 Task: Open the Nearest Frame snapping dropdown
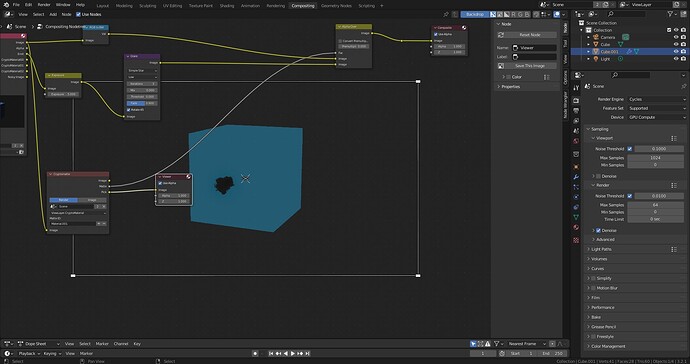[x=526, y=344]
